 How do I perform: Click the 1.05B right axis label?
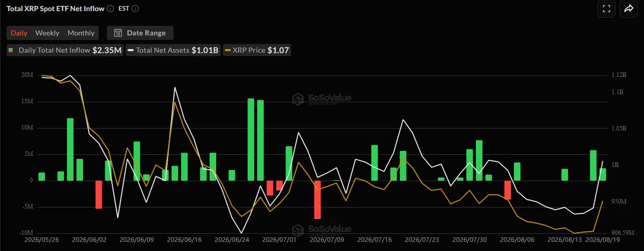coord(619,129)
